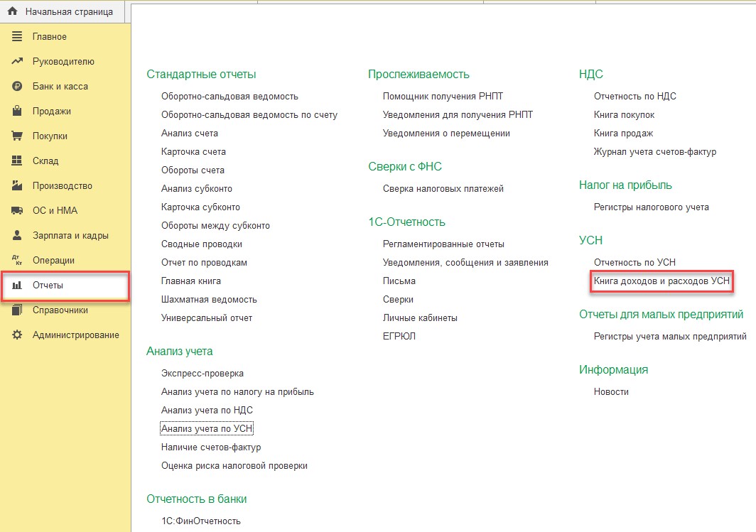Open the Банк и касса section
The image size is (756, 532).
point(60,86)
